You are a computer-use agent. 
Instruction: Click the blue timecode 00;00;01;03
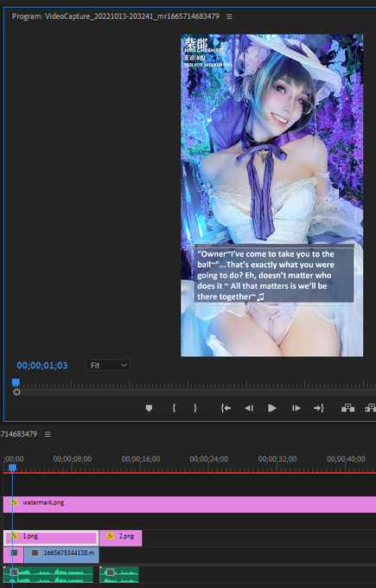click(x=42, y=365)
